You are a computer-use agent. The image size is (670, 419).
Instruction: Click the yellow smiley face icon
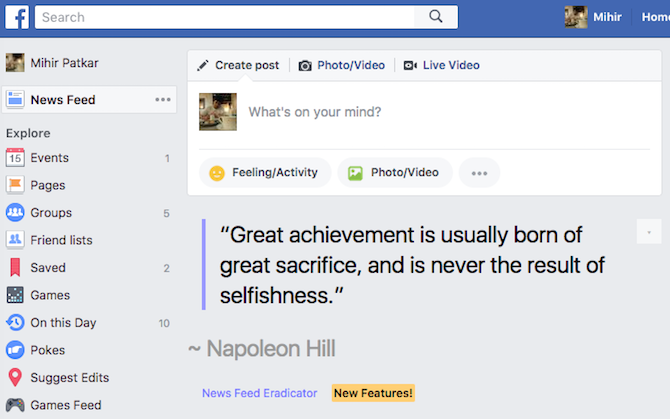coord(217,173)
